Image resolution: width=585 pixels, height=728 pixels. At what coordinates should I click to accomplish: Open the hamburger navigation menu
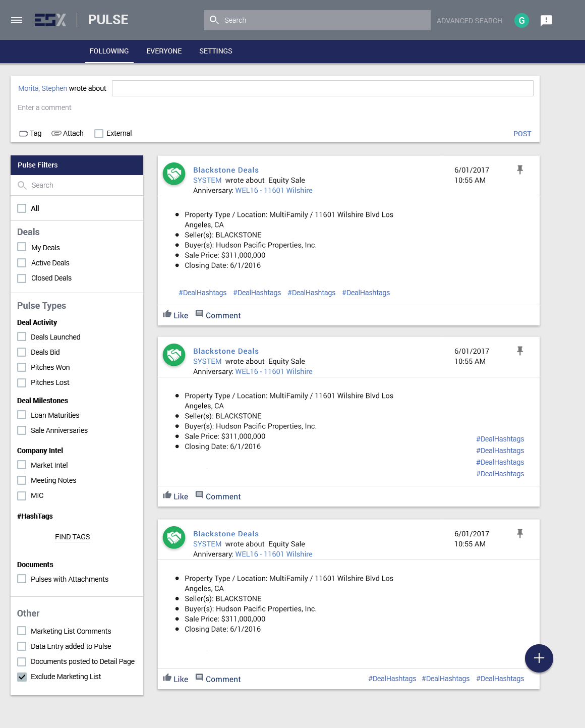(x=17, y=20)
